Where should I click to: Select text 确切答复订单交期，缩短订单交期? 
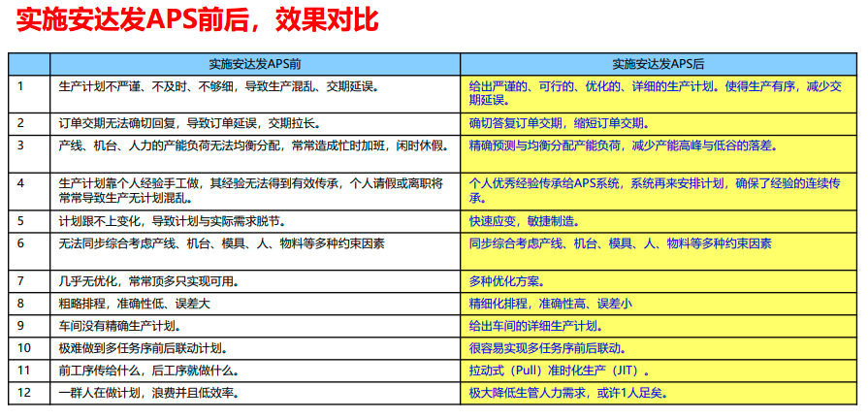[x=557, y=123]
